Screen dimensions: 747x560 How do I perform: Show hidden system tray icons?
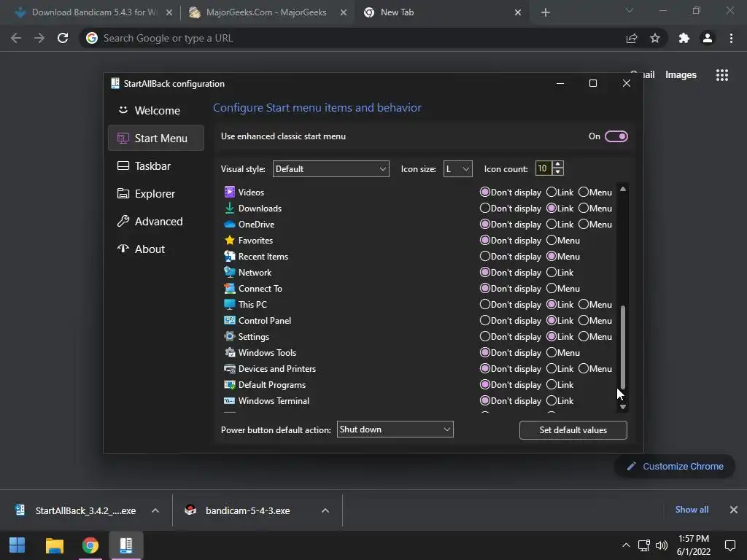[626, 545]
